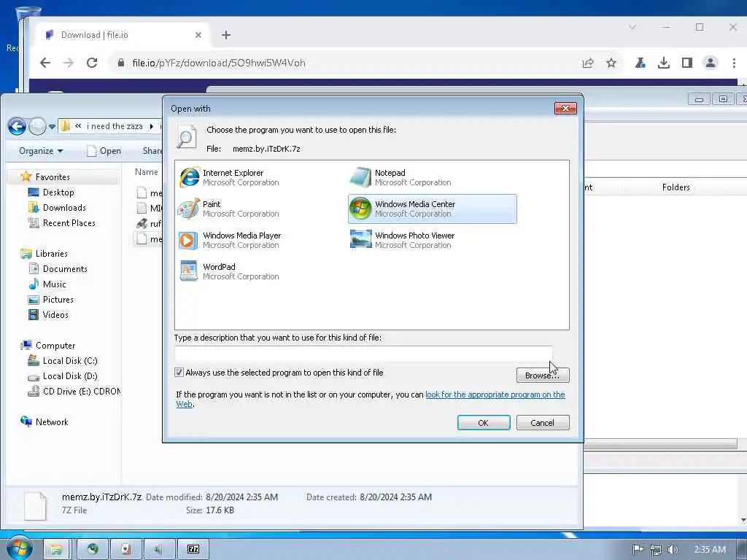Screen dimensions: 747x560
Task: Open network icon in system tray
Action: (x=656, y=550)
